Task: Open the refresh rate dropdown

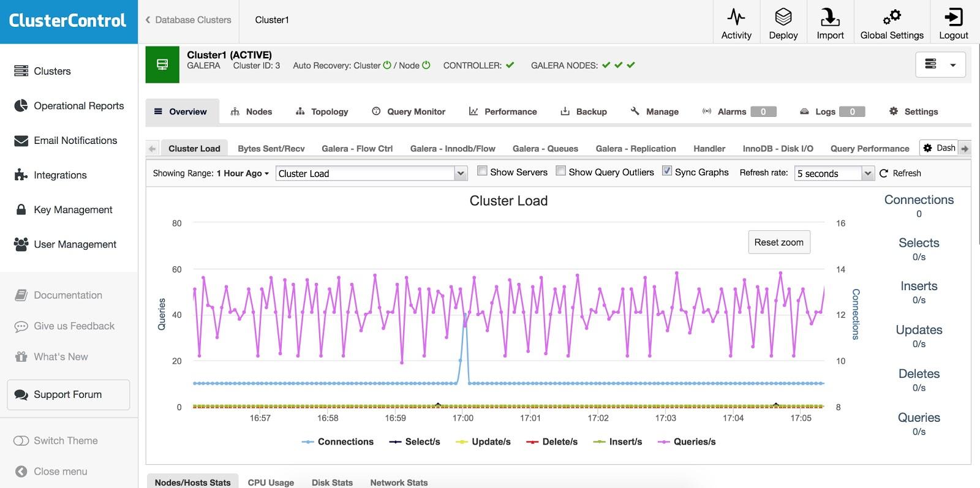Action: tap(834, 173)
